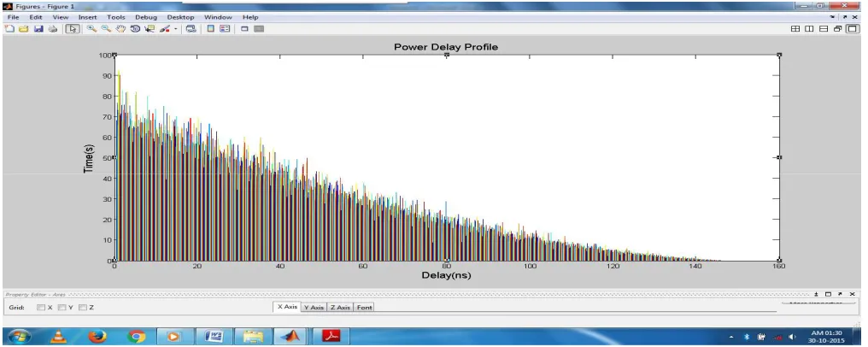The width and height of the screenshot is (868, 347).
Task: Activate the Zoom In tool
Action: 91,29
